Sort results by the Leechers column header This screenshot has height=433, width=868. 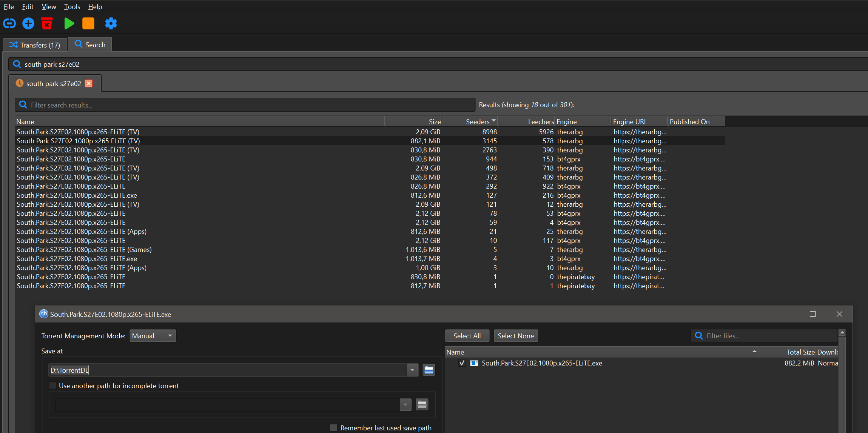526,121
